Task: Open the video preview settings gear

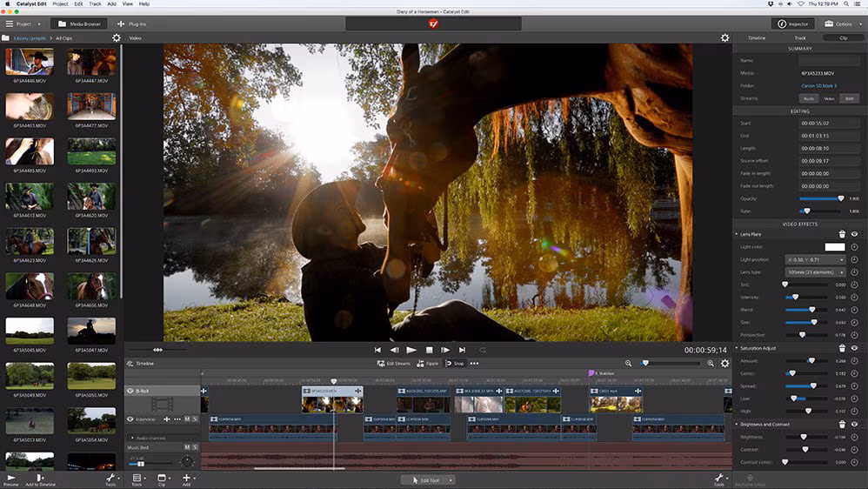Action: click(724, 38)
